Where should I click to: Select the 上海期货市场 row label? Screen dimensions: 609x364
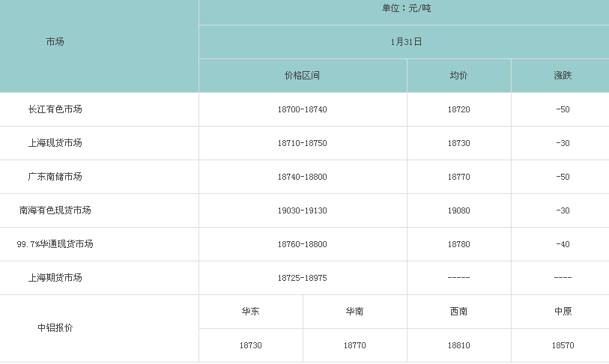click(x=55, y=278)
